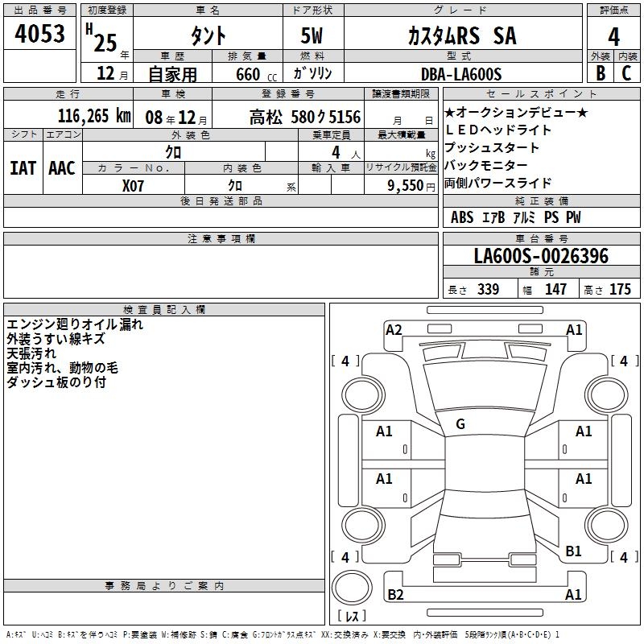The width and height of the screenshot is (644, 644).
Task: Click the lot number 4053
Action: tap(39, 34)
